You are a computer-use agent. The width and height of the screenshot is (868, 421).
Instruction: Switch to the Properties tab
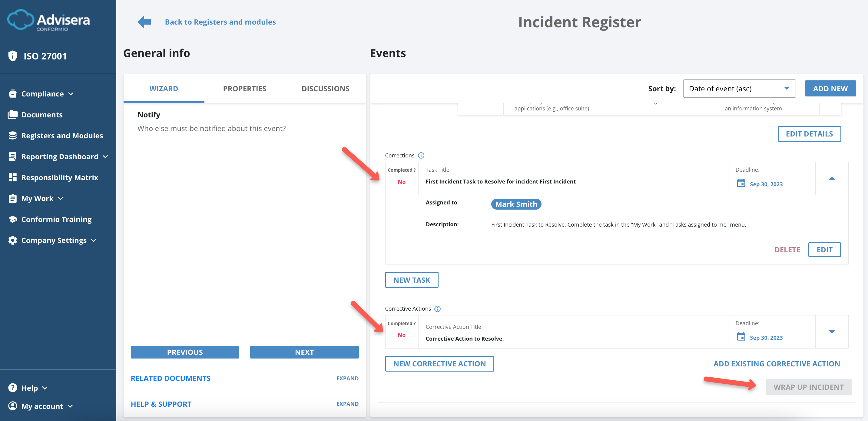244,88
